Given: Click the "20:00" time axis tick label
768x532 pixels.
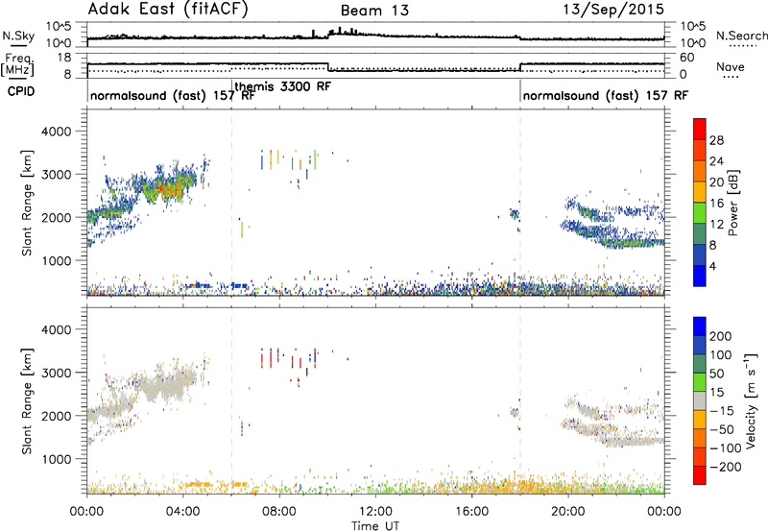Looking at the screenshot, I should click(568, 512).
